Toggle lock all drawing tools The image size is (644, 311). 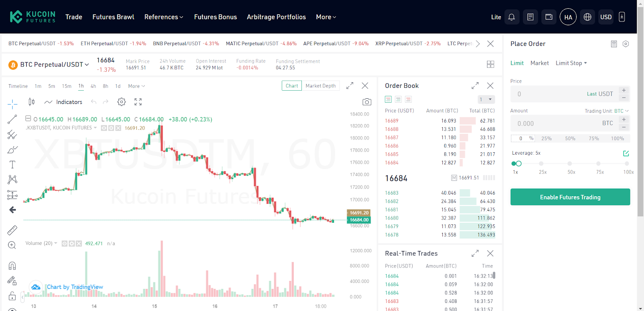point(12,296)
